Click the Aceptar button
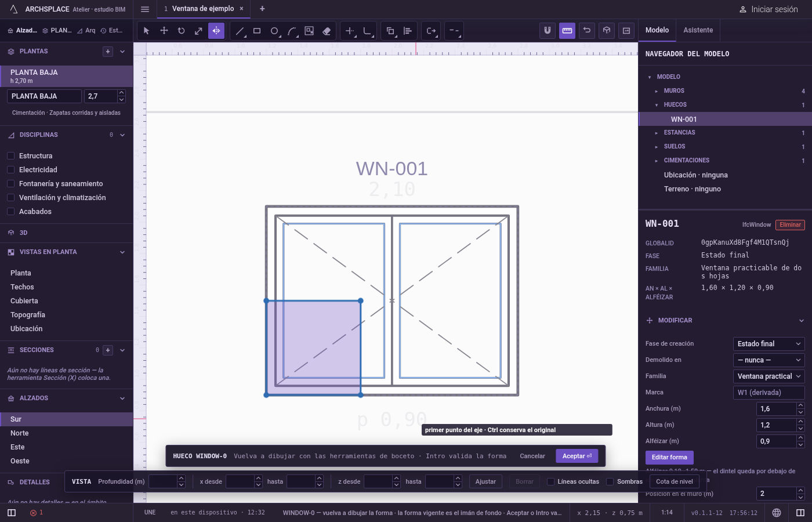 click(x=577, y=456)
